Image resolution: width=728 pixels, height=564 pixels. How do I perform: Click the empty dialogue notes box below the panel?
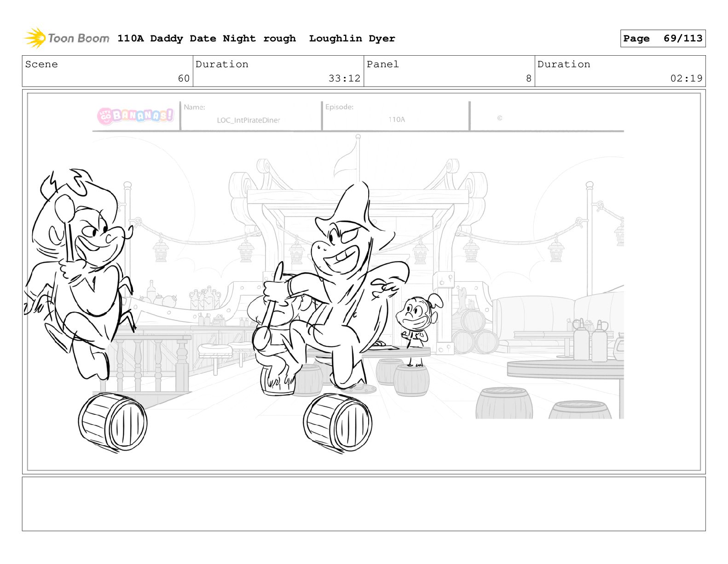[x=364, y=504]
